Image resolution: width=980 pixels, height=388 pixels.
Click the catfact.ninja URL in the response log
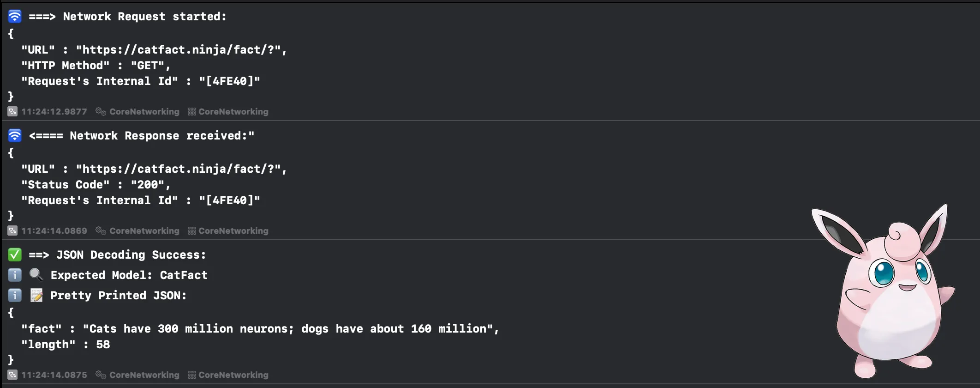(x=181, y=169)
